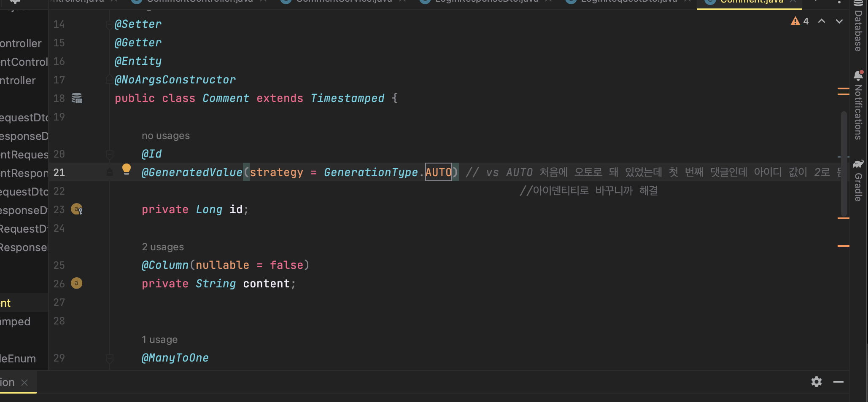Click the @Getter annotation
This screenshot has width=868, height=402.
(x=138, y=43)
